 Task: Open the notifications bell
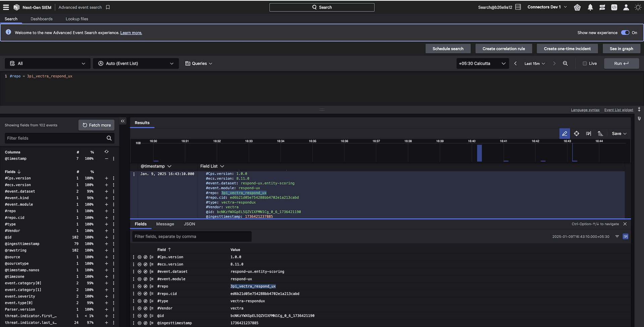(x=590, y=7)
